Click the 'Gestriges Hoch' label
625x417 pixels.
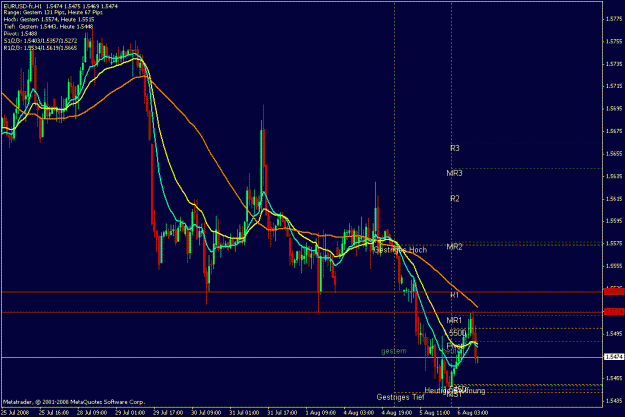coord(401,250)
